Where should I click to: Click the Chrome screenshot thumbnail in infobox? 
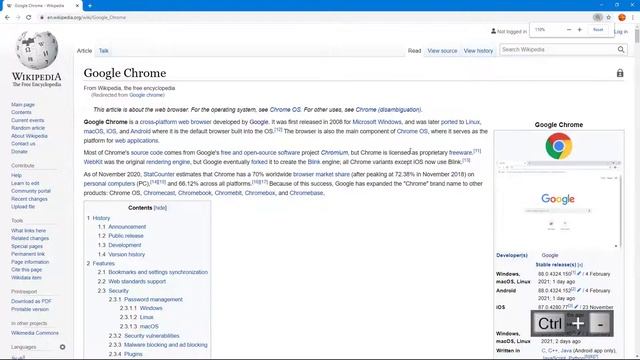point(559,203)
